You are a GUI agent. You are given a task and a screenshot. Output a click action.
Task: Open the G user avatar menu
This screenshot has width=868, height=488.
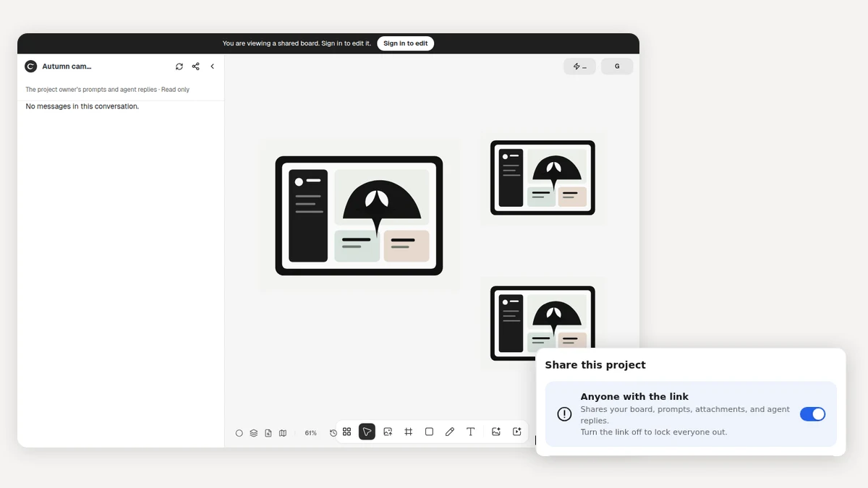pyautogui.click(x=617, y=67)
